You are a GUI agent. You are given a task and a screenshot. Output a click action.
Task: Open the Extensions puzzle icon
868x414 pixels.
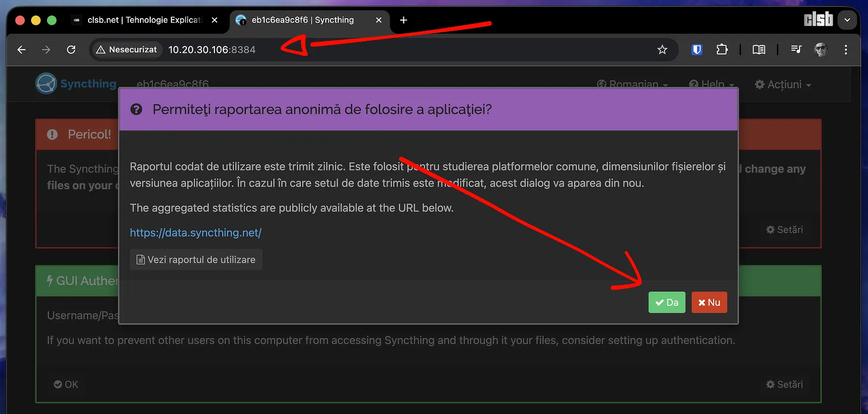coord(721,50)
